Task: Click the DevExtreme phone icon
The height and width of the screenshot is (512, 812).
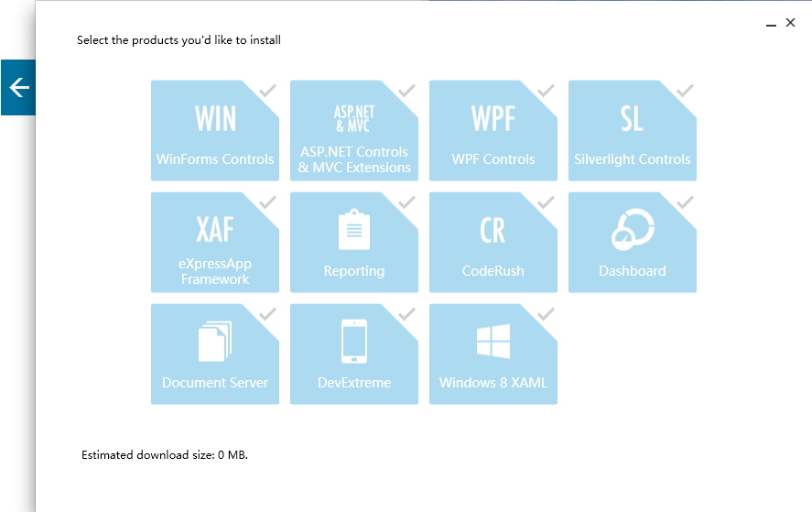Action: click(x=353, y=341)
